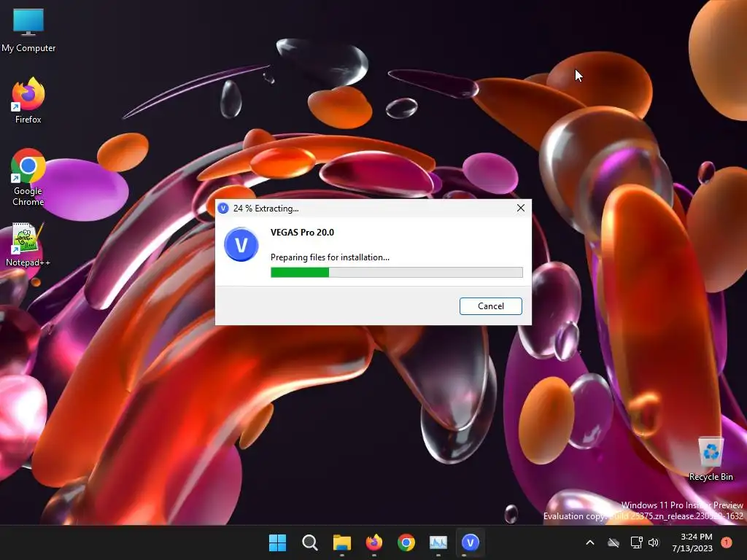
Task: Select the Google Chrome desktop shortcut
Action: (28, 177)
